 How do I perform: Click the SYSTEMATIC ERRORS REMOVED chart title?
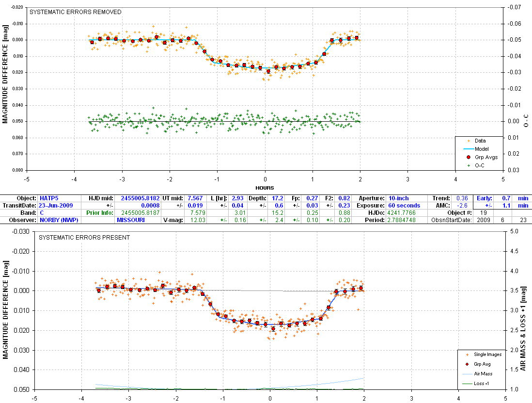coord(75,12)
